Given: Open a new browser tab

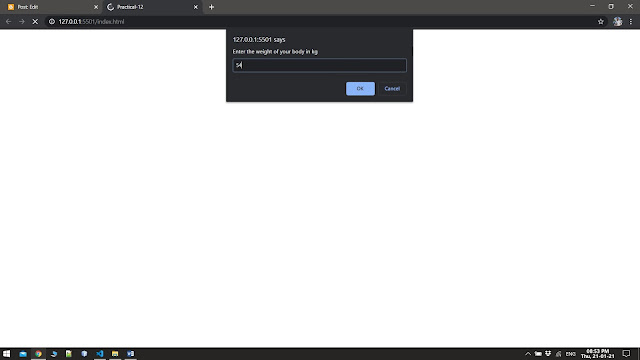Looking at the screenshot, I should click(211, 7).
